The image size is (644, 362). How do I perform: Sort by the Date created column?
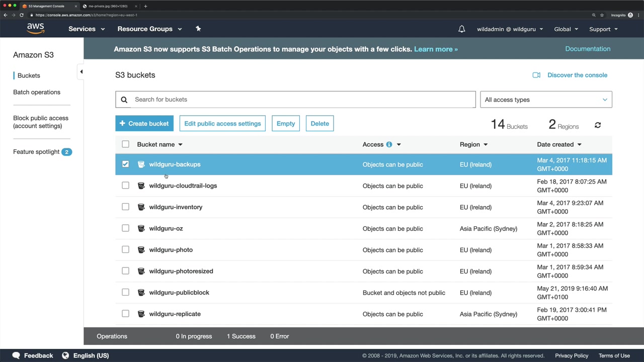559,144
